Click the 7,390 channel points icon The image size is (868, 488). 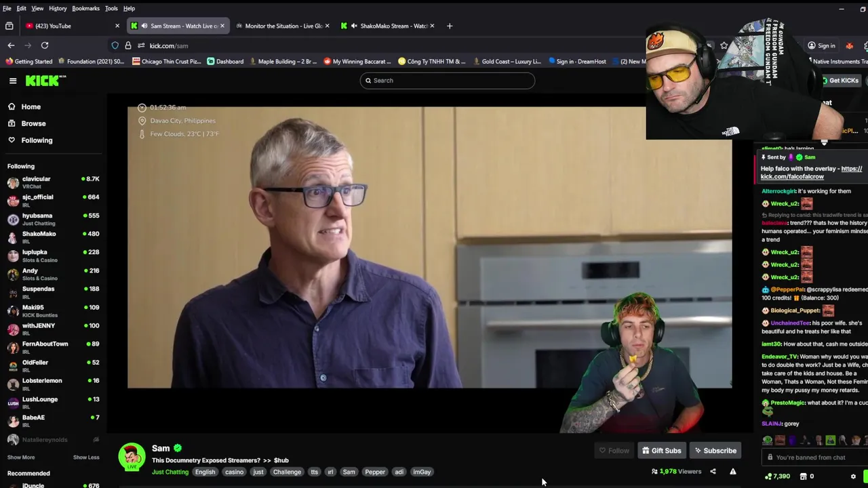click(768, 476)
